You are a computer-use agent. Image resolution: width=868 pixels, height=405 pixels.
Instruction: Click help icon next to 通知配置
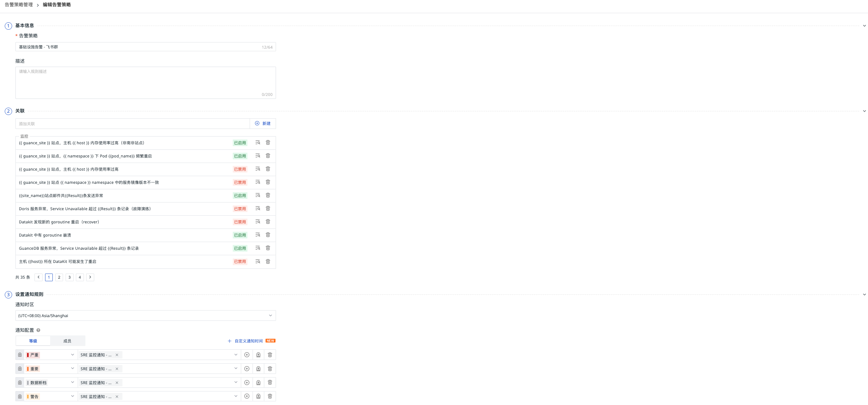[x=38, y=330]
